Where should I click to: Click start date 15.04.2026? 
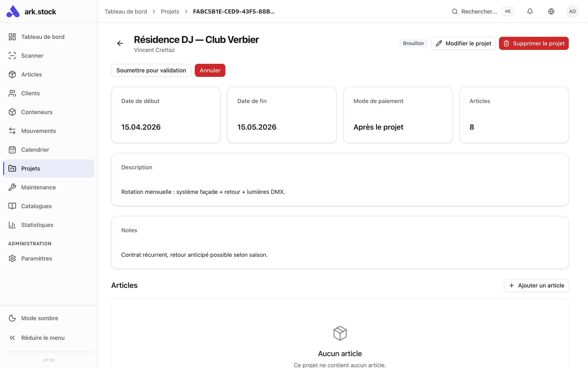tap(141, 127)
